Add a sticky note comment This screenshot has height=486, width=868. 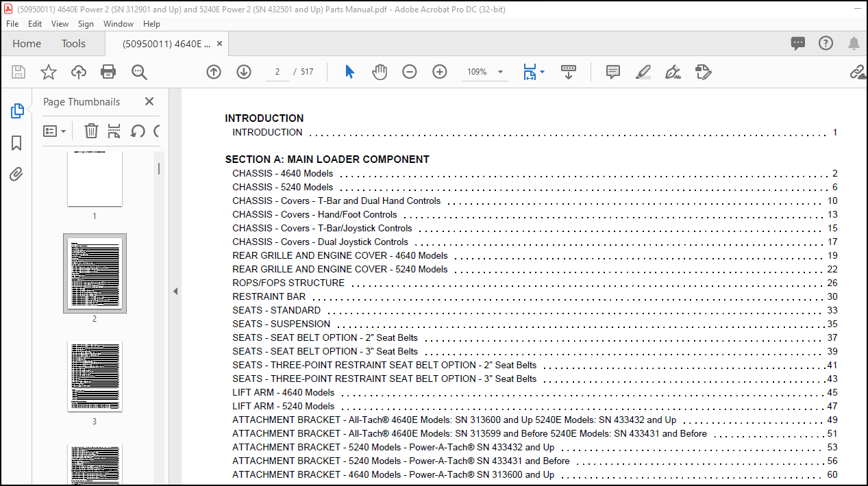[x=613, y=72]
